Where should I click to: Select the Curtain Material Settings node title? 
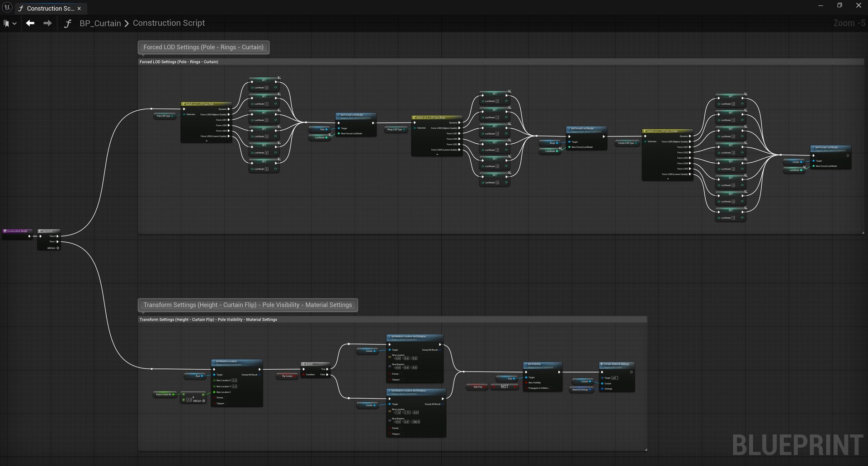tap(617, 364)
